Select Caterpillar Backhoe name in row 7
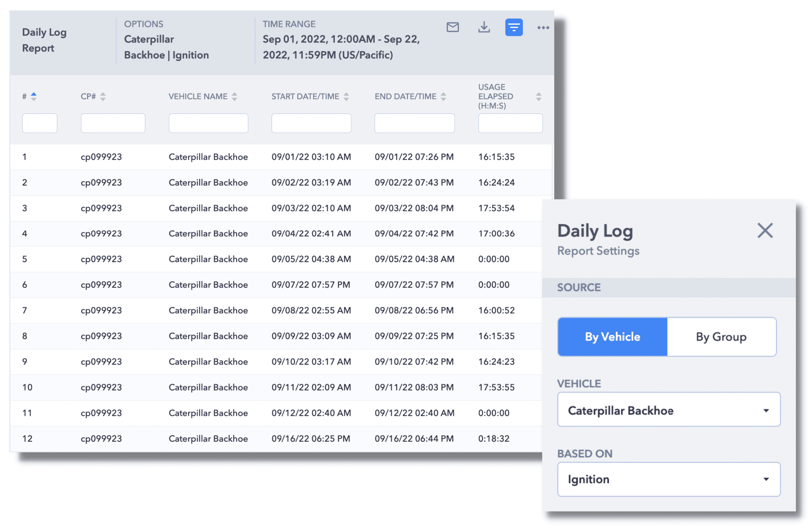Screen dimensions: 812x529 pyautogui.click(x=208, y=311)
